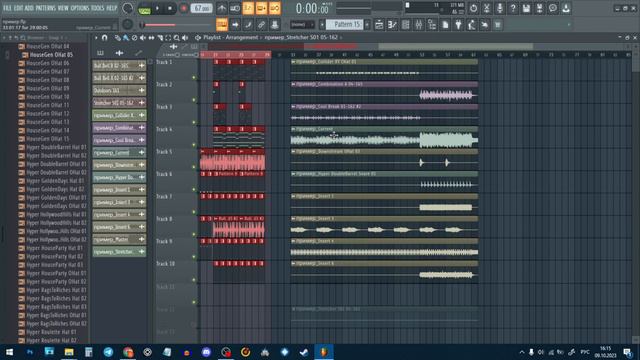The image size is (640, 360).
Task: Click the main volume knob beside HELP menu
Action: point(128,8)
